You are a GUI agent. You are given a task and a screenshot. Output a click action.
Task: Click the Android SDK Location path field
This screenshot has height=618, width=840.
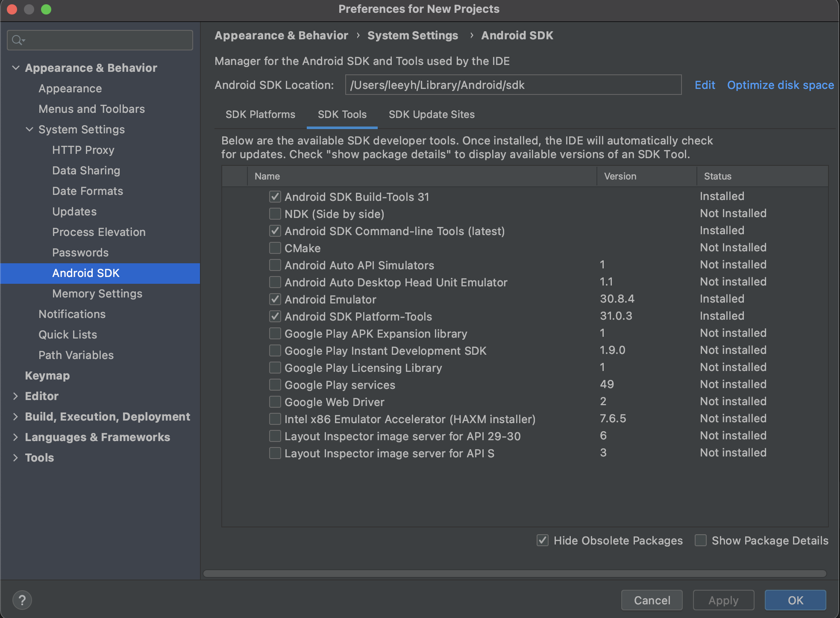coord(513,85)
